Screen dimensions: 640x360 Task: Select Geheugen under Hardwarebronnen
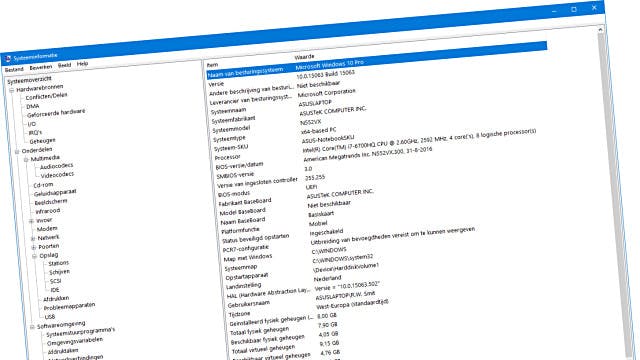(42, 141)
